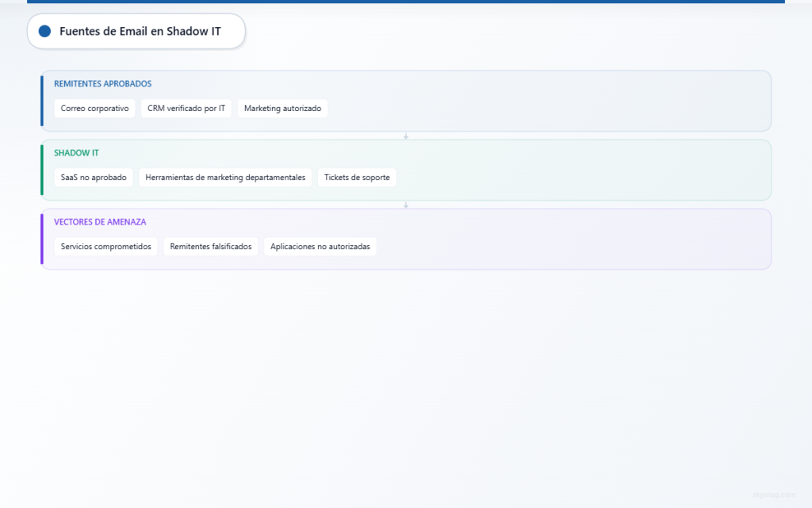Click the Tickets de soporte chip

pyautogui.click(x=357, y=177)
